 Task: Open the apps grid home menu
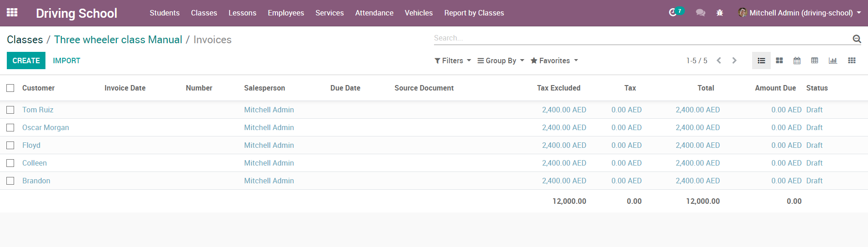tap(12, 13)
